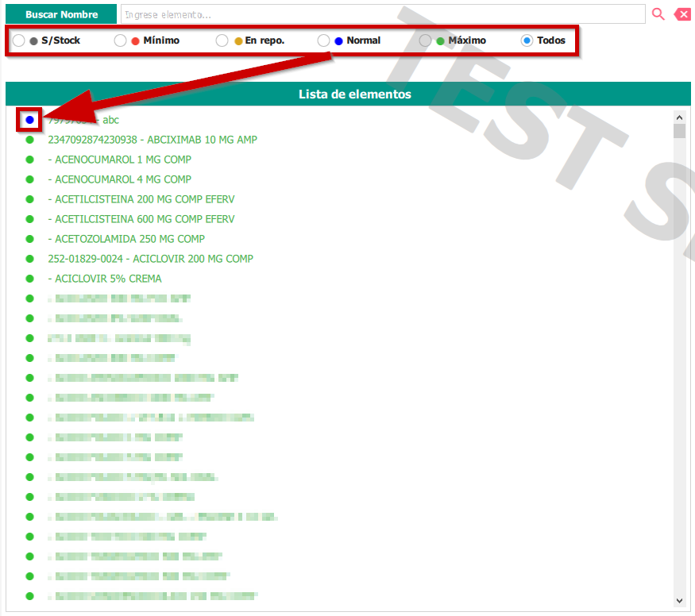Choose the Normal stock filter

tap(323, 40)
